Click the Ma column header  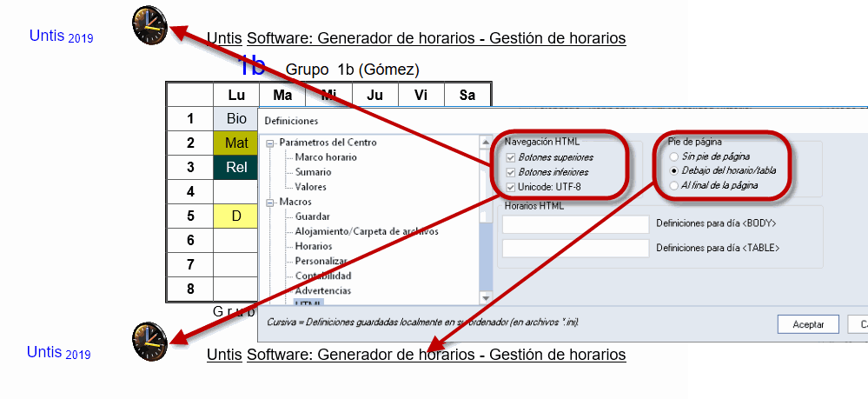click(283, 95)
